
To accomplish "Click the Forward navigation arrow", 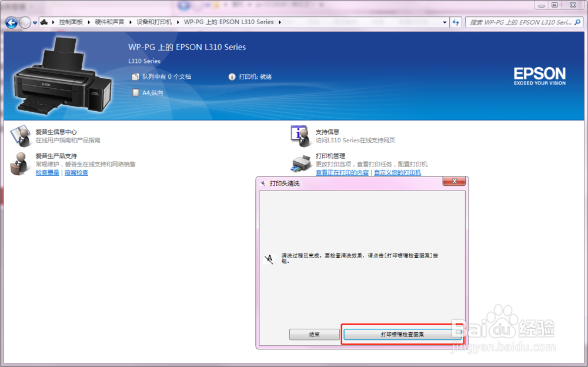I will 25,22.
